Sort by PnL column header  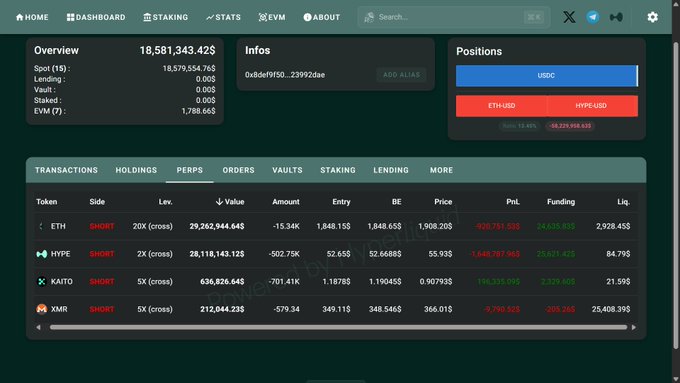(x=513, y=202)
